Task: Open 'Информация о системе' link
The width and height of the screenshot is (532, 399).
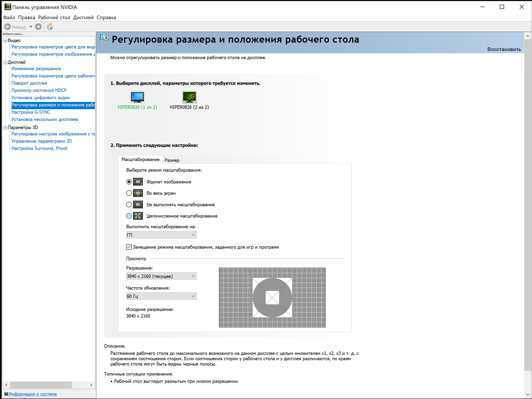Action: [x=33, y=394]
